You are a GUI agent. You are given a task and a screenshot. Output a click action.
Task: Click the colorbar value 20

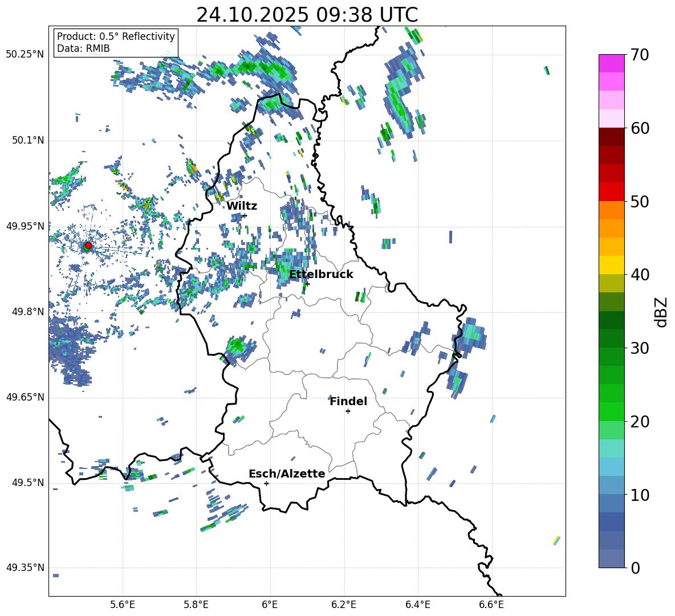tap(640, 422)
